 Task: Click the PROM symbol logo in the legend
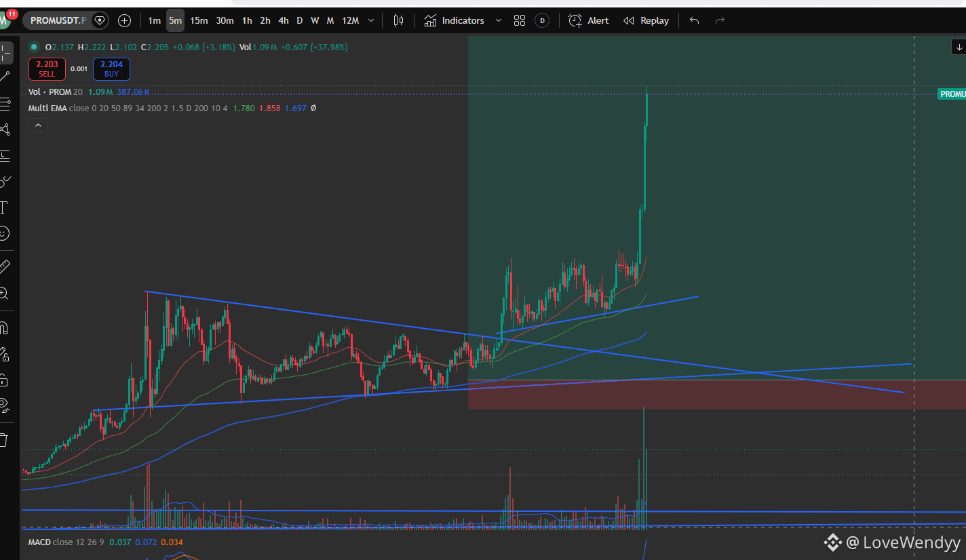point(33,47)
